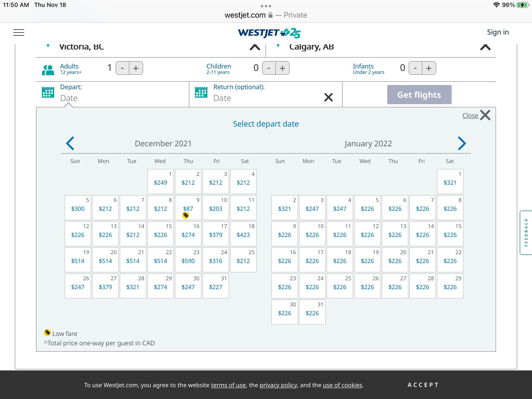This screenshot has height=399, width=532.
Task: Tap the battery status indicator
Action: tap(523, 5)
